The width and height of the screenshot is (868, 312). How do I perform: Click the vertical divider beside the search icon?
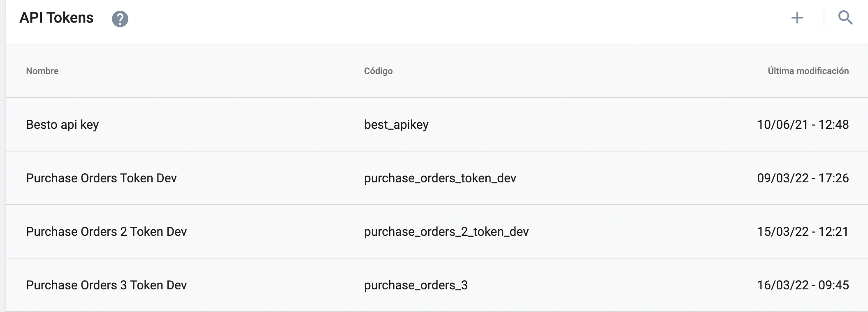(824, 18)
